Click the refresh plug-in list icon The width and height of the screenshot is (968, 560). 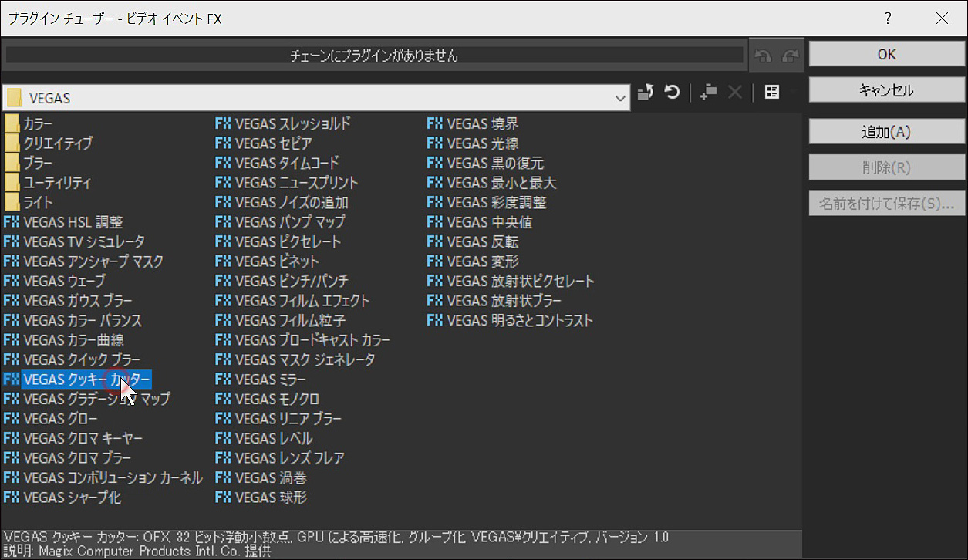[x=672, y=93]
